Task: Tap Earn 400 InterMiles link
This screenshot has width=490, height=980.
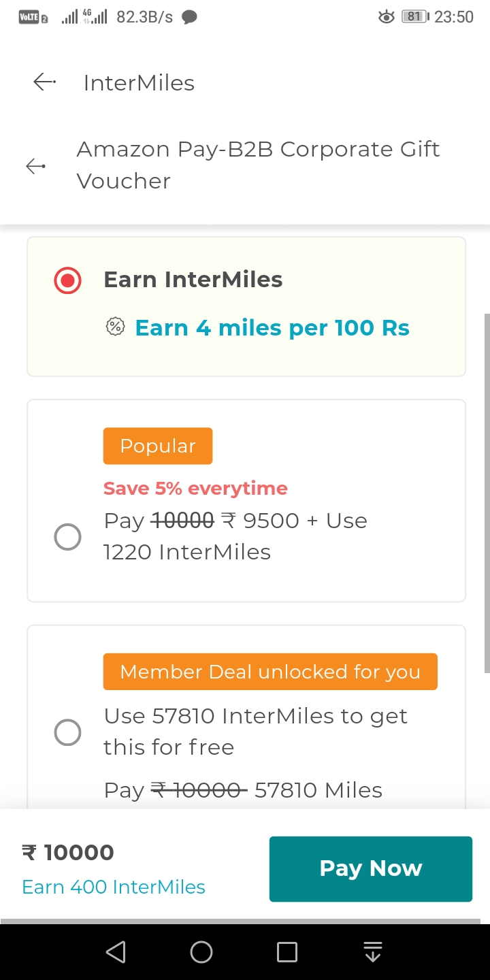Action: tap(114, 887)
